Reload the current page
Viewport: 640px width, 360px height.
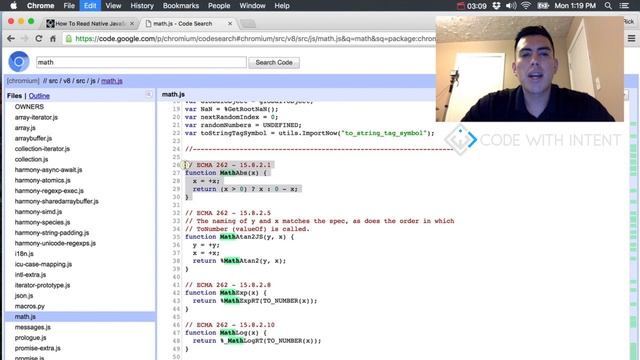pos(39,38)
